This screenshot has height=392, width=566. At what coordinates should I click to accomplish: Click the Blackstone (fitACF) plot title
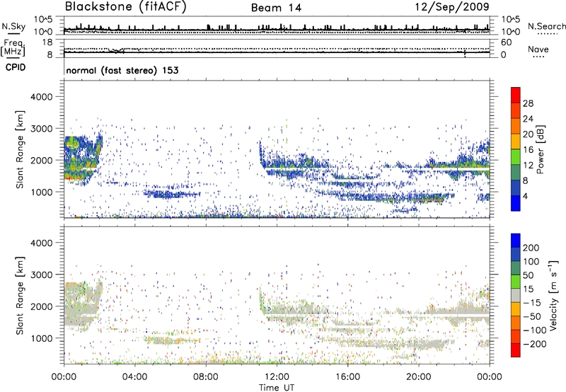pyautogui.click(x=125, y=7)
